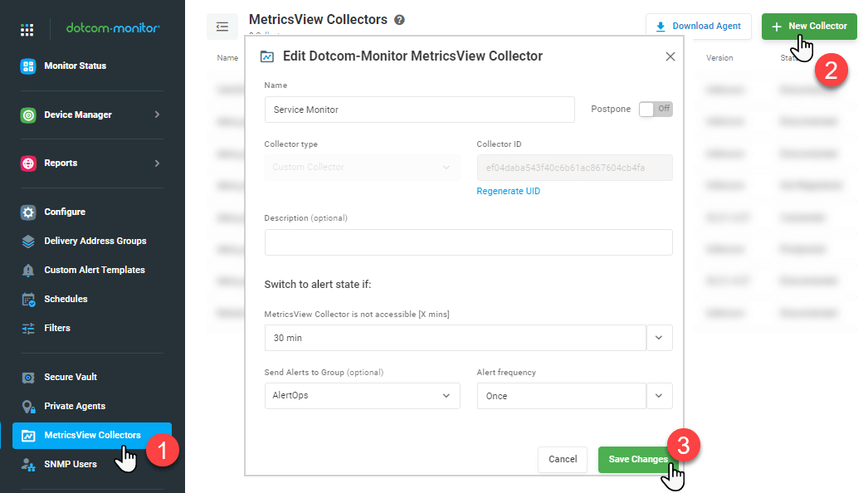The image size is (868, 493).
Task: Click the Name column header
Action: click(227, 58)
